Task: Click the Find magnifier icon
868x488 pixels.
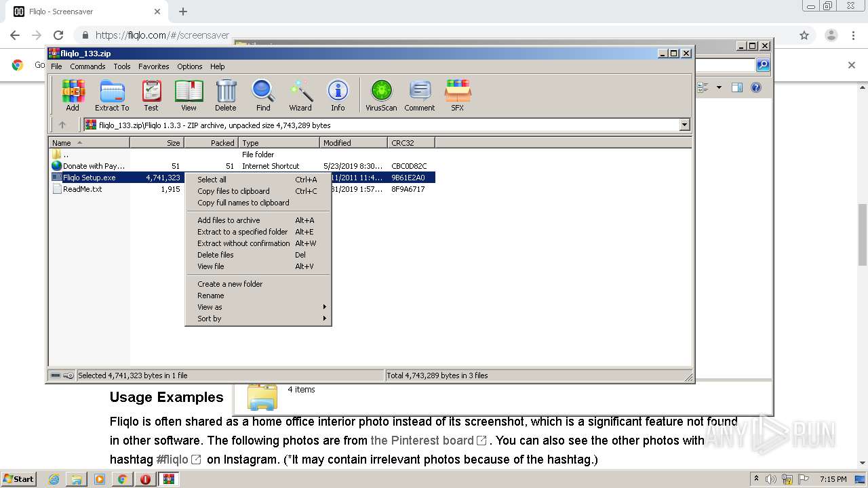Action: (263, 95)
